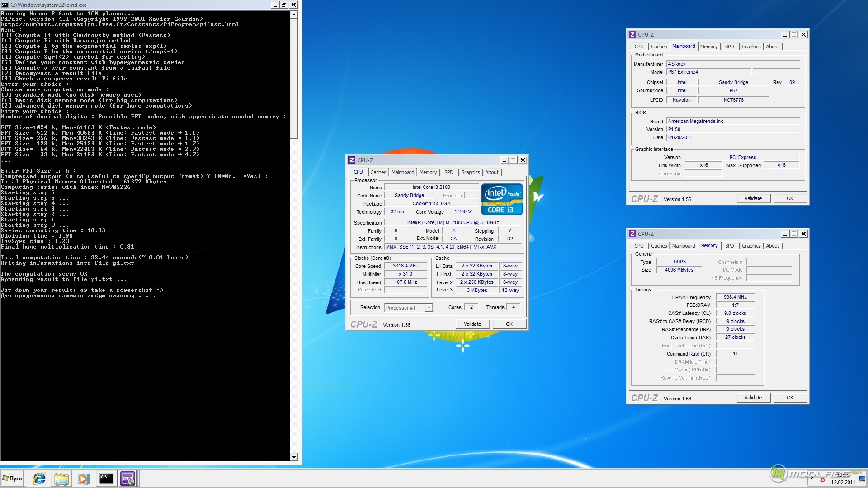Click the Core Voltage 1.200 V field
This screenshot has width=868, height=488.
(x=462, y=212)
